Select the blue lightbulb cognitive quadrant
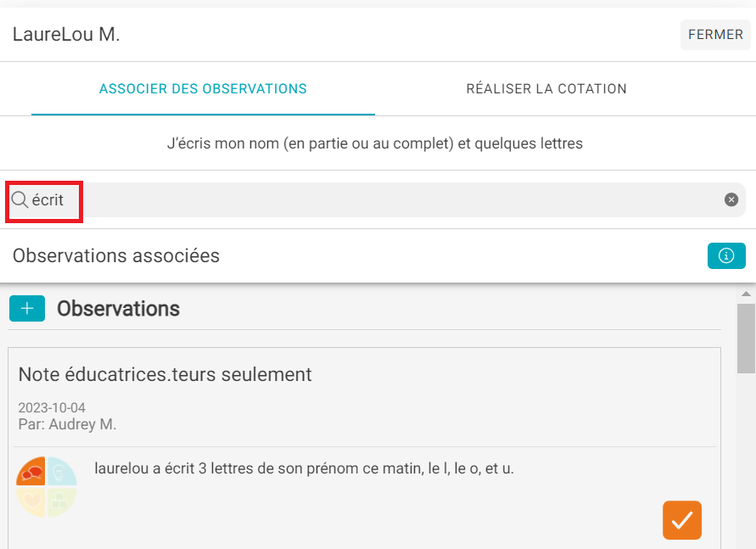 62,472
